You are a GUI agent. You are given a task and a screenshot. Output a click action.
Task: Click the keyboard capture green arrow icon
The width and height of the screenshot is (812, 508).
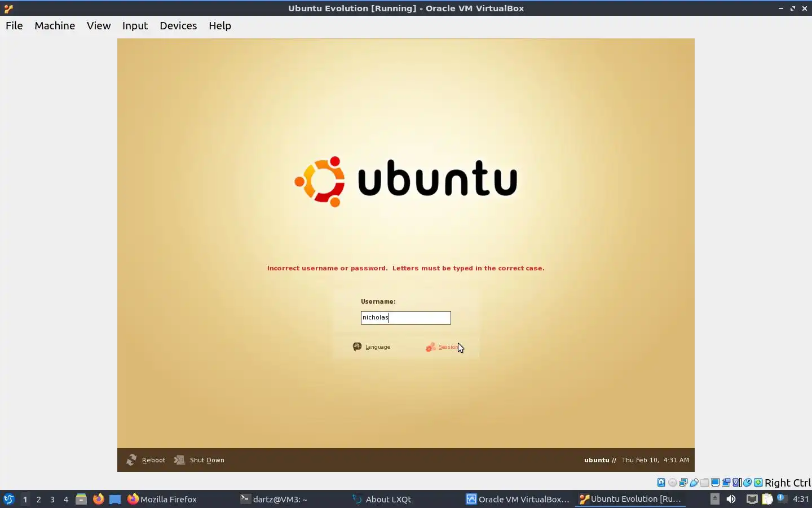pos(758,483)
